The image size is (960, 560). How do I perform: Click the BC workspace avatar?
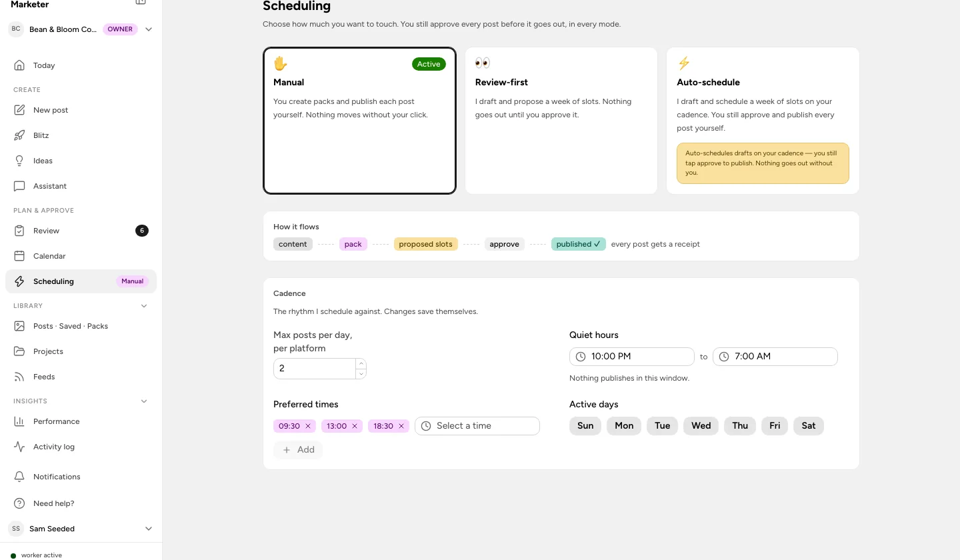16,29
